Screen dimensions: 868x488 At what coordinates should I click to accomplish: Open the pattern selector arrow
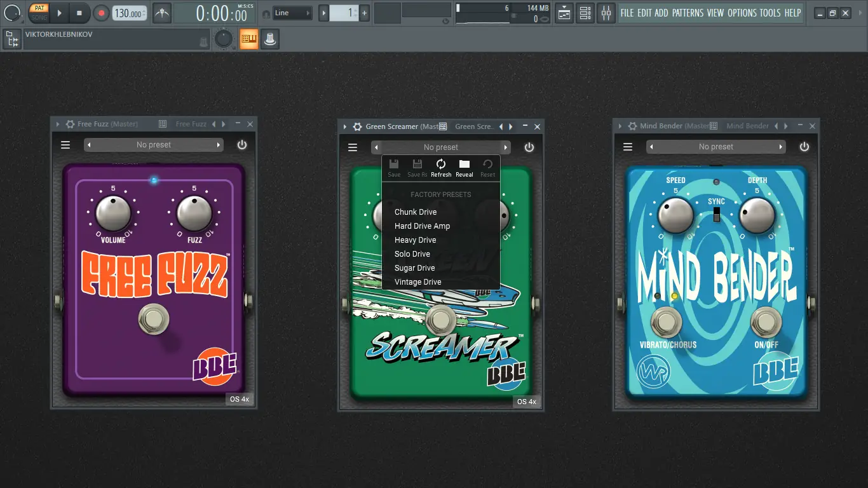click(x=324, y=13)
